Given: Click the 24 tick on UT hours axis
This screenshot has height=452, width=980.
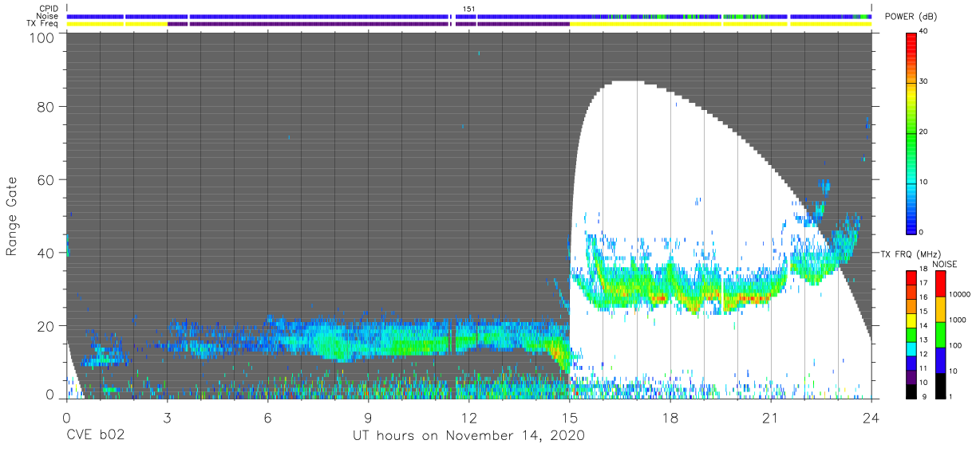Looking at the screenshot, I should click(871, 417).
